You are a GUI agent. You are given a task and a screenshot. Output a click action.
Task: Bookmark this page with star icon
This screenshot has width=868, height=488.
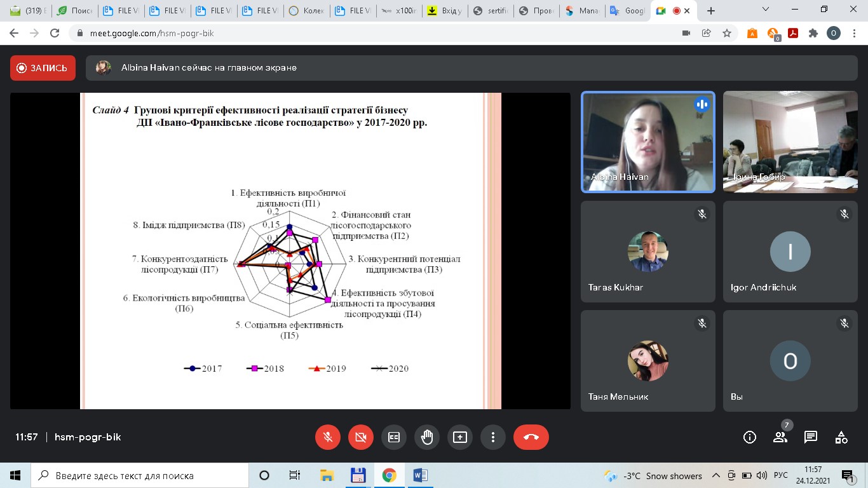pos(727,33)
